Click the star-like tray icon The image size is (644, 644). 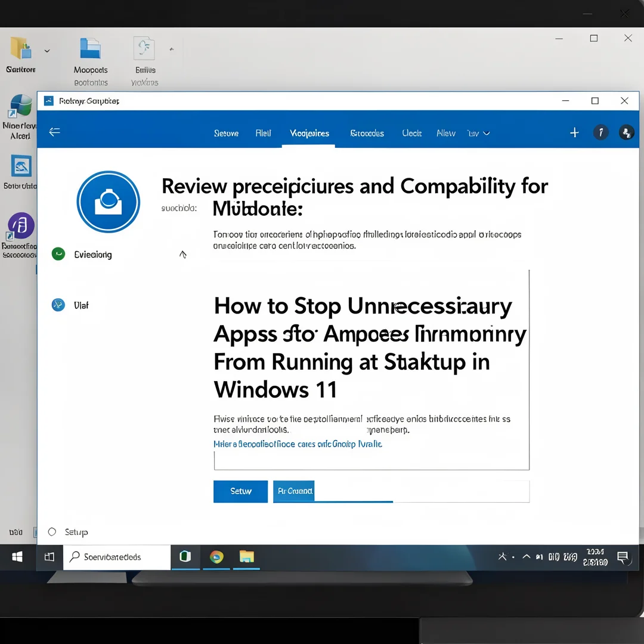coord(502,557)
